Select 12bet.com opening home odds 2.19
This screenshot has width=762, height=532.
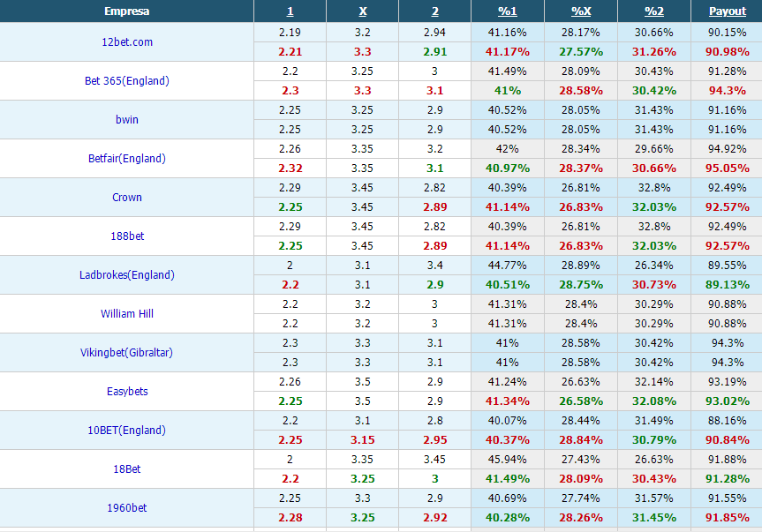290,33
